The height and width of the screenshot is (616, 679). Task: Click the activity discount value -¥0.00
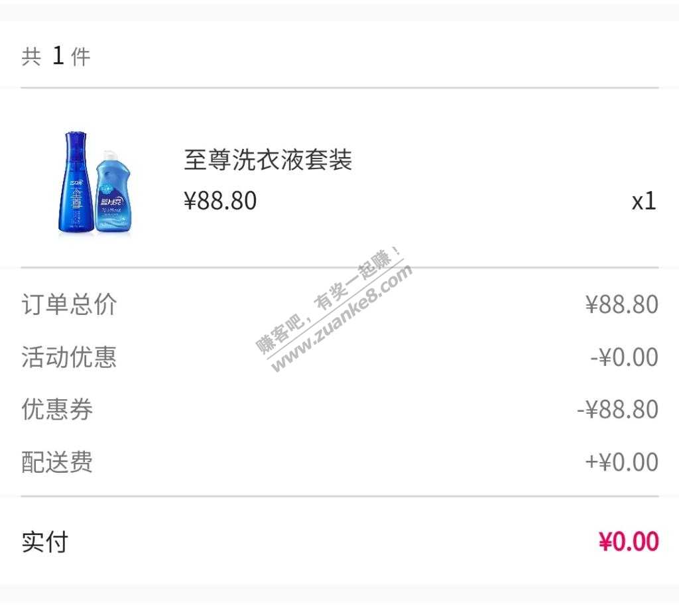(x=624, y=357)
